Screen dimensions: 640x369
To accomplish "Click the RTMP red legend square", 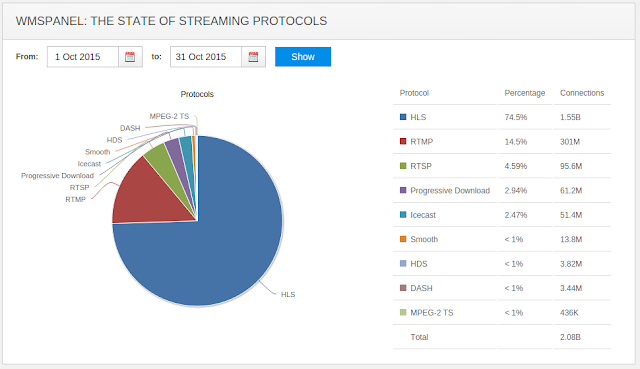I will pos(403,141).
